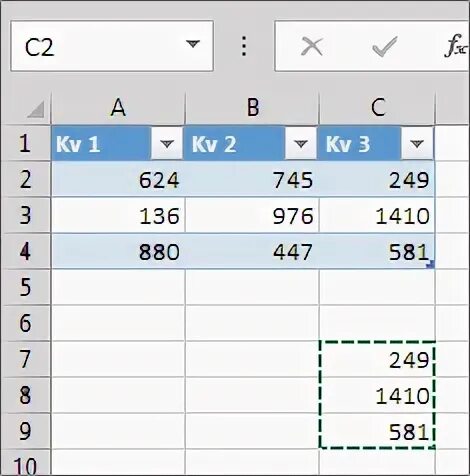Select cell C7 containing 249
Screen dimensions: 470x476
tap(377, 359)
